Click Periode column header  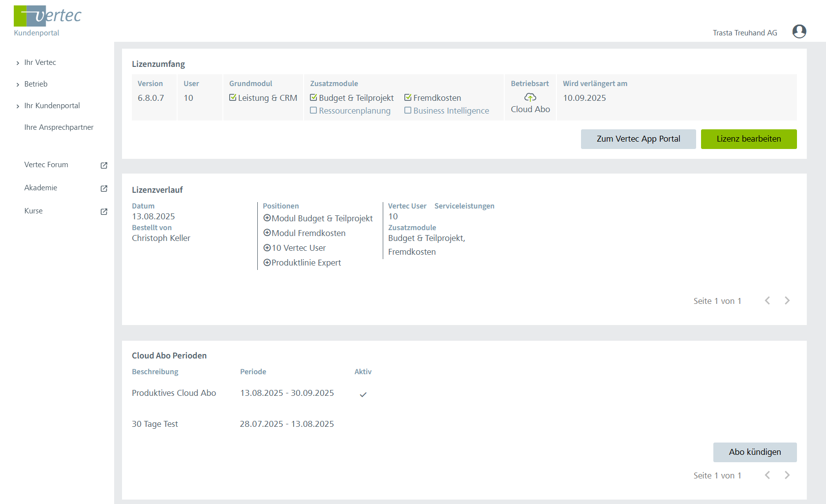tap(253, 372)
